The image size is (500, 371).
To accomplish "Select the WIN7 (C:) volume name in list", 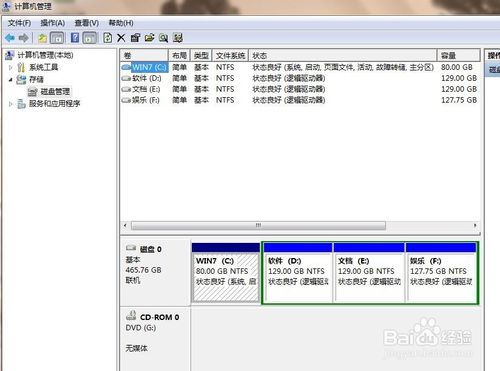I will pyautogui.click(x=149, y=67).
